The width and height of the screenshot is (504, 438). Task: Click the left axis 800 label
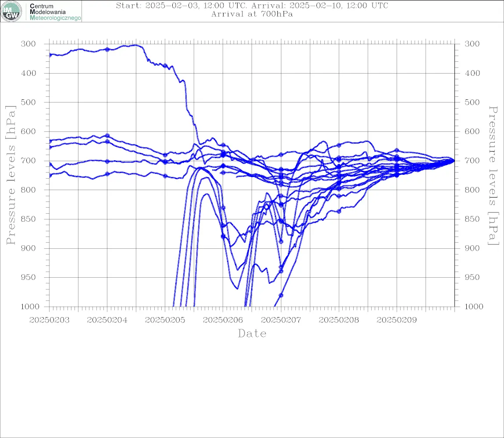[28, 190]
